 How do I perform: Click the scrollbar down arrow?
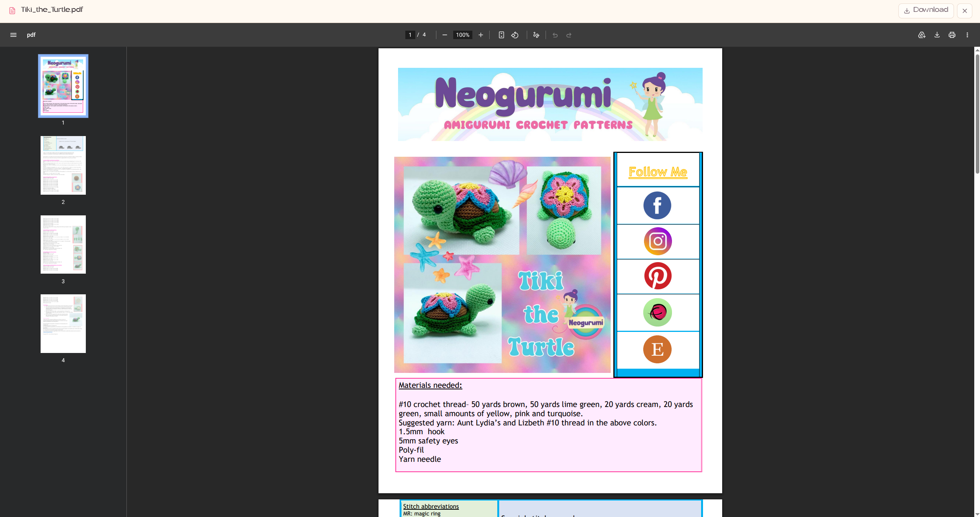pyautogui.click(x=977, y=514)
